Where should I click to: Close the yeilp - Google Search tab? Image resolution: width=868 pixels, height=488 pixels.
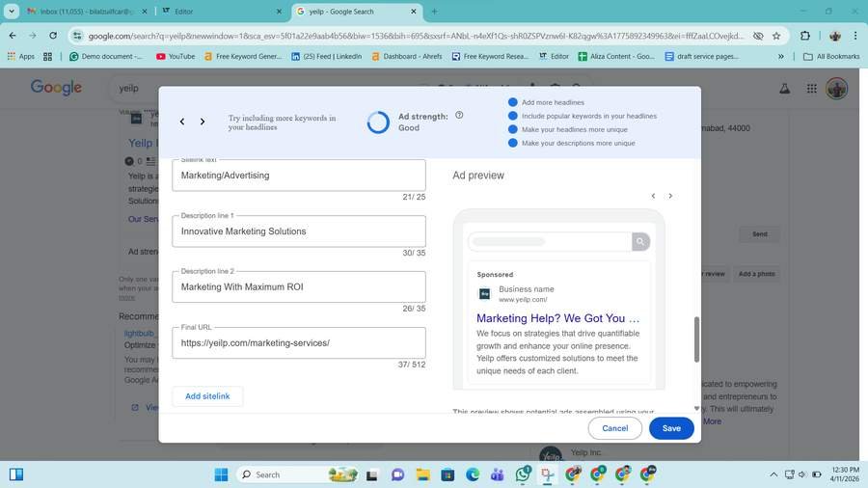point(414,11)
